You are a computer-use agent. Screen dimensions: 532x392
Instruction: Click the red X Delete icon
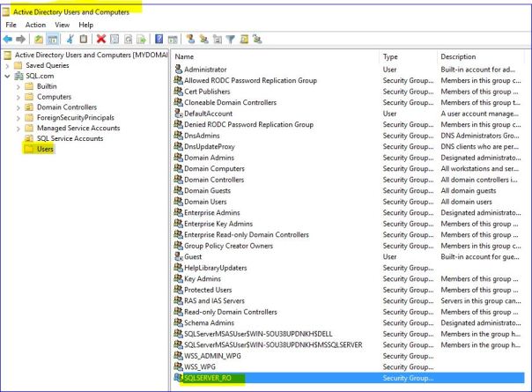(x=101, y=39)
